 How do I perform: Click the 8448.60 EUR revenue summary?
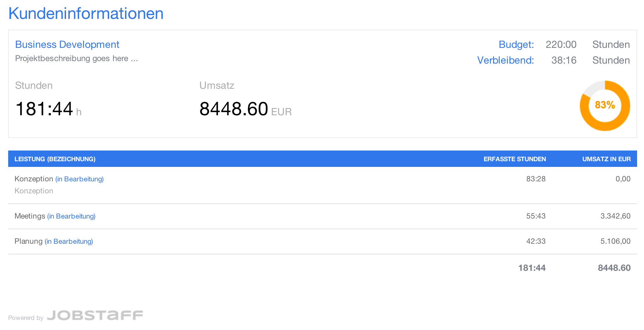pos(234,109)
